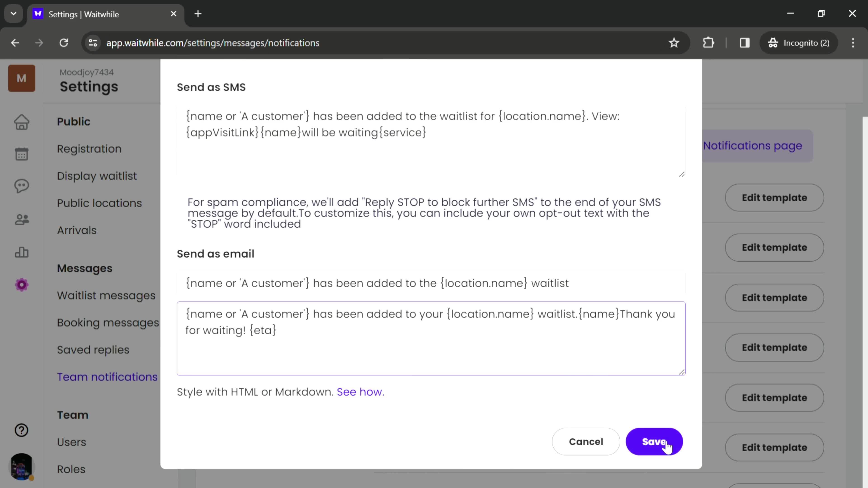
Task: Close the Settings | Waitwhile tab
Action: point(174,14)
